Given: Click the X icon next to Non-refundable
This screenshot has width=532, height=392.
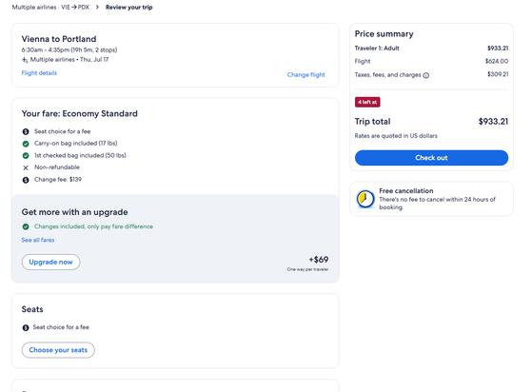Looking at the screenshot, I should click(x=26, y=167).
